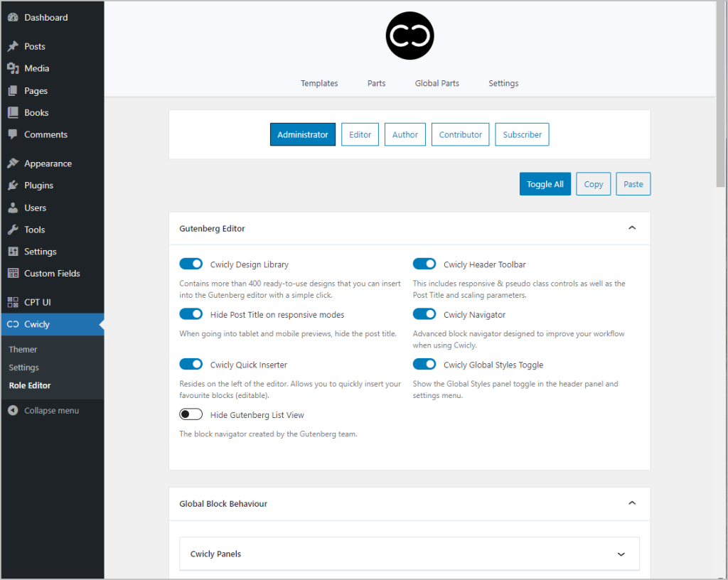Enable Hide Gutenberg List View
Viewport: 728px width, 580px height.
tap(191, 414)
